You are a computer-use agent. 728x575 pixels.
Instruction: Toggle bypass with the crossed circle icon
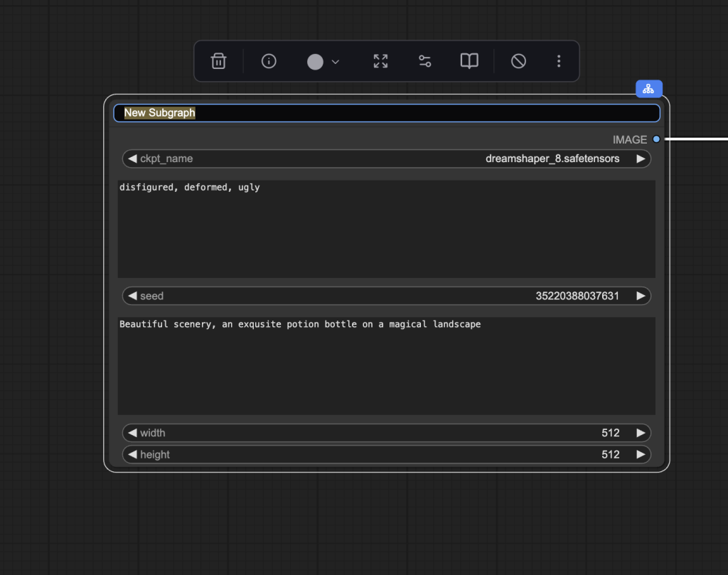(518, 61)
